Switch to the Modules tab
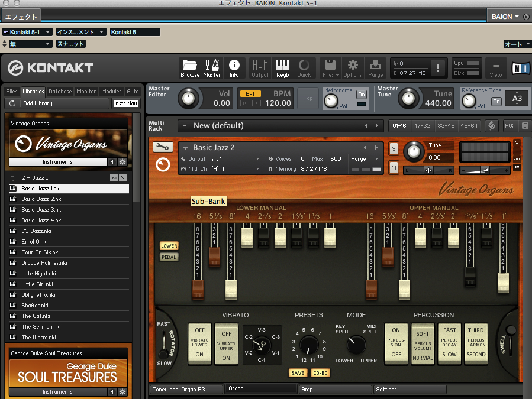This screenshot has width=532, height=399. coord(111,92)
